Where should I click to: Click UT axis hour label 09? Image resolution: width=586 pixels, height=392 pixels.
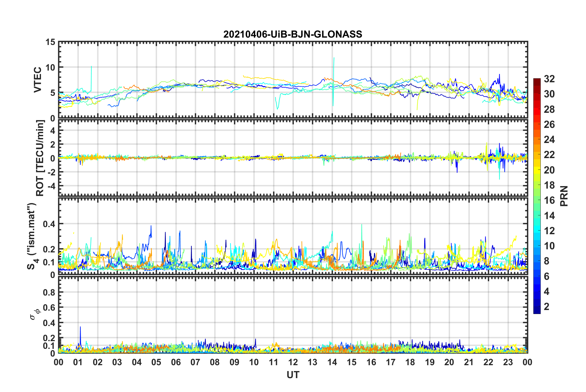click(x=234, y=362)
